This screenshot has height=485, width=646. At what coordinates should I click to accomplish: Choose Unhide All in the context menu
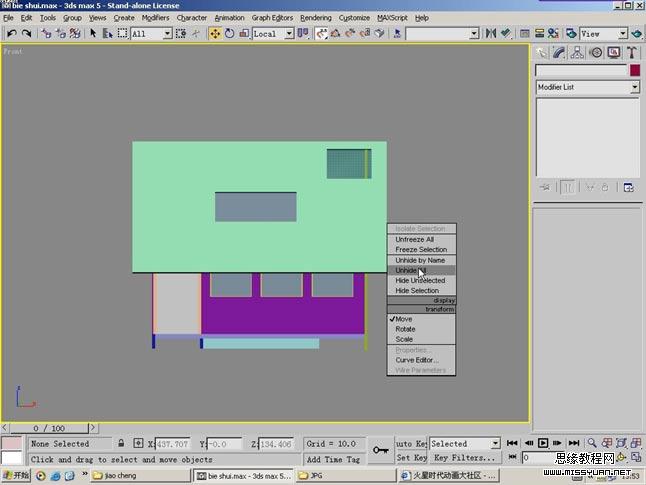(x=421, y=270)
